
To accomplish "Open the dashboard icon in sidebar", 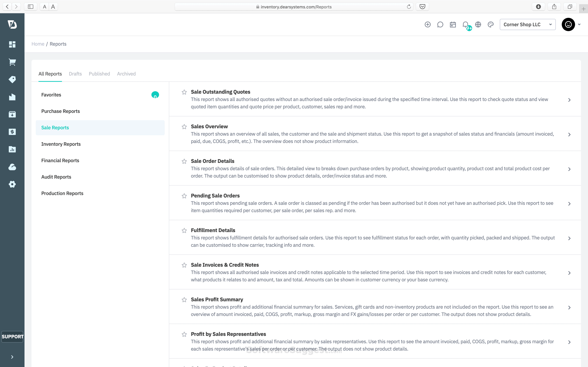I will [12, 44].
